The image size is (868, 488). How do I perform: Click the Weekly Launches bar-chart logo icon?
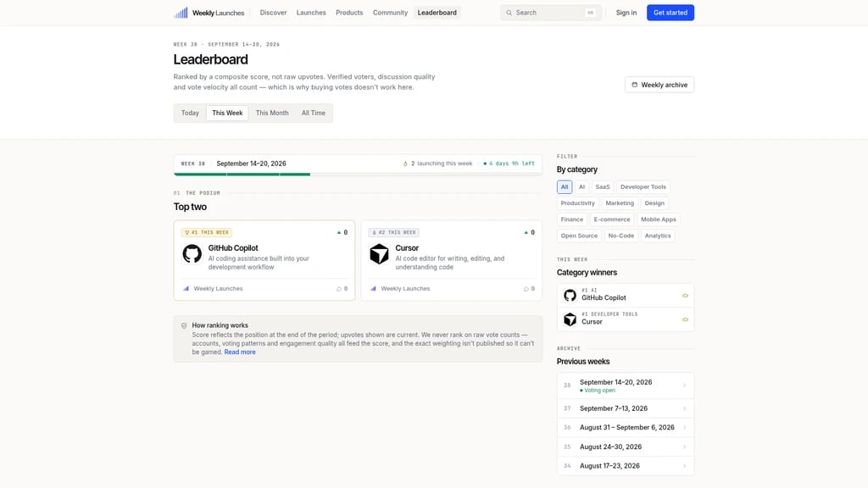pyautogui.click(x=181, y=12)
